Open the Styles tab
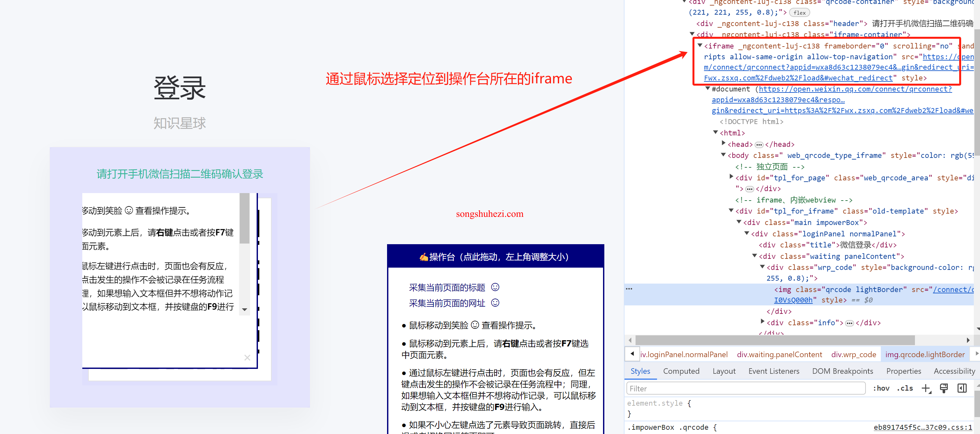 coord(640,371)
